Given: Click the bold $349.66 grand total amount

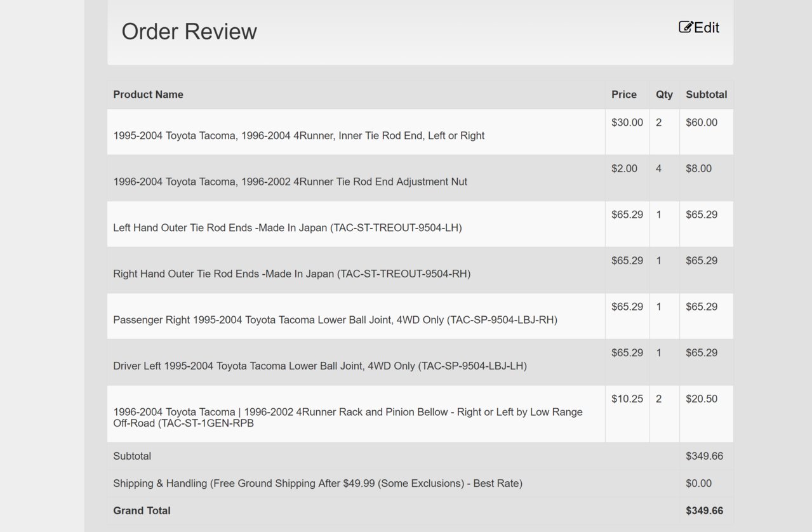Looking at the screenshot, I should (704, 510).
